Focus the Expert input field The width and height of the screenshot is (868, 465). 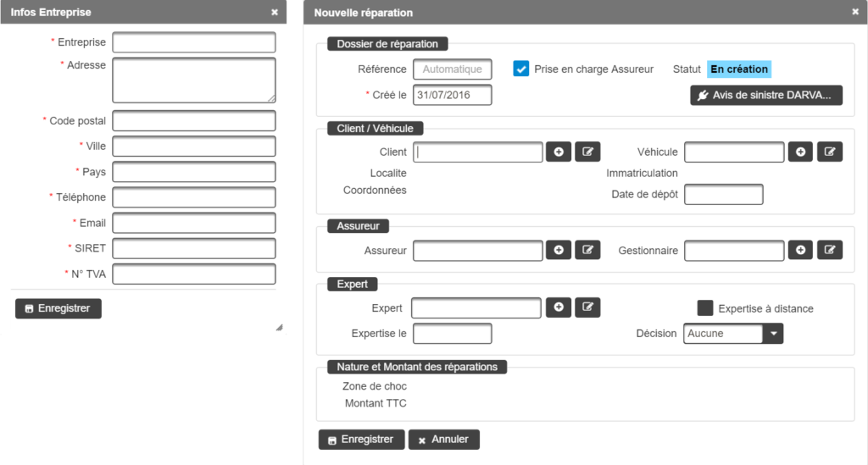pyautogui.click(x=476, y=308)
